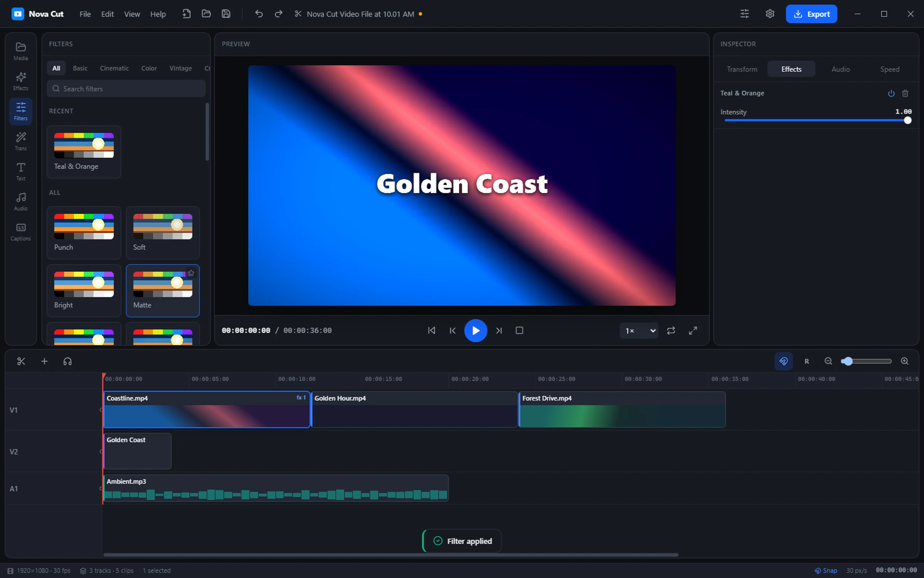
Task: Open the Audio sidebar panel
Action: [x=21, y=202]
